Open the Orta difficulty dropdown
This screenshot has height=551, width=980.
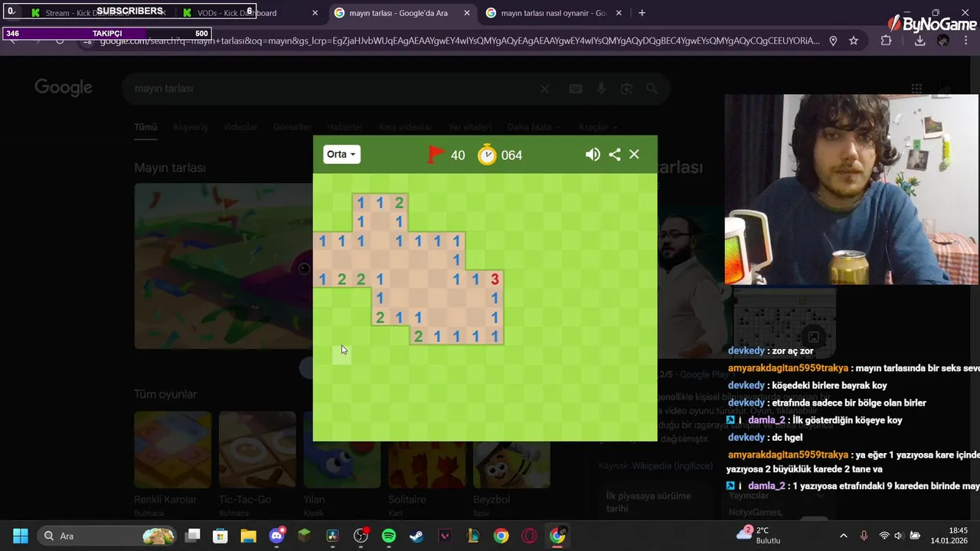coord(341,155)
